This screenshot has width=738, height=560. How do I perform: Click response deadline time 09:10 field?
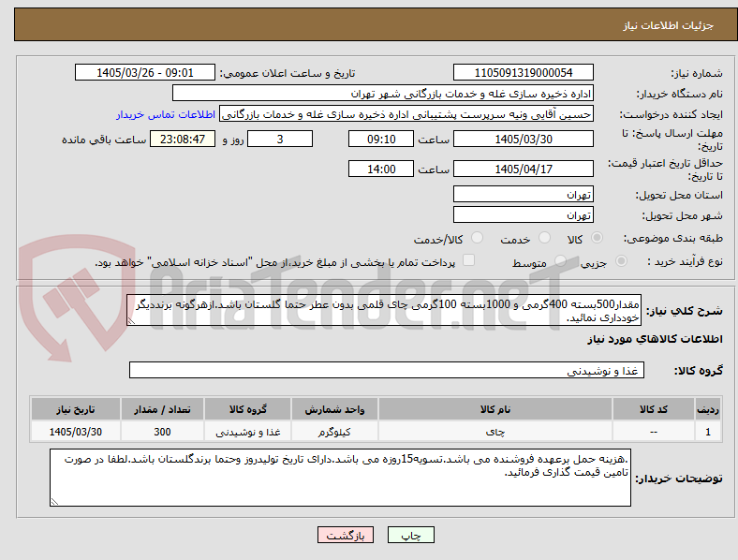(381, 139)
